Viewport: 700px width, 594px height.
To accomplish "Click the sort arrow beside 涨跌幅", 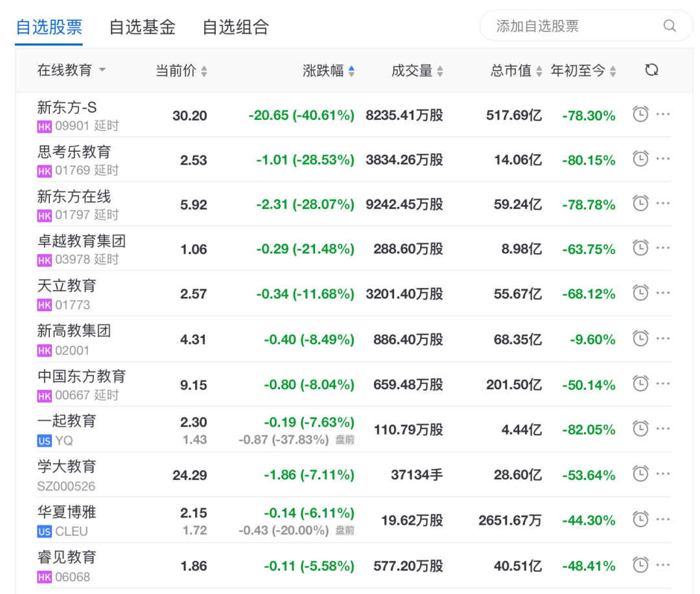I will coord(352,71).
